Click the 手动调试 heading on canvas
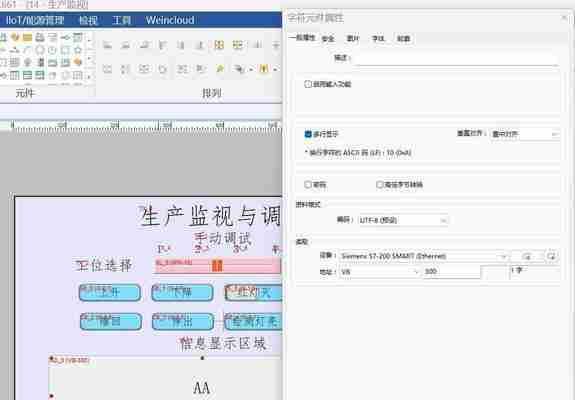This screenshot has width=575, height=400. point(223,238)
